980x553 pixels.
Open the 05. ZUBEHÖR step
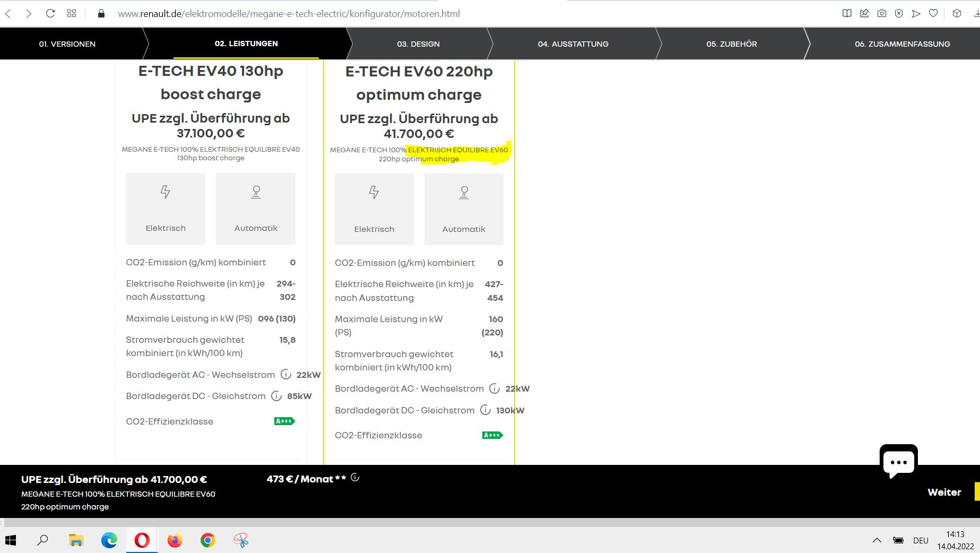(732, 44)
